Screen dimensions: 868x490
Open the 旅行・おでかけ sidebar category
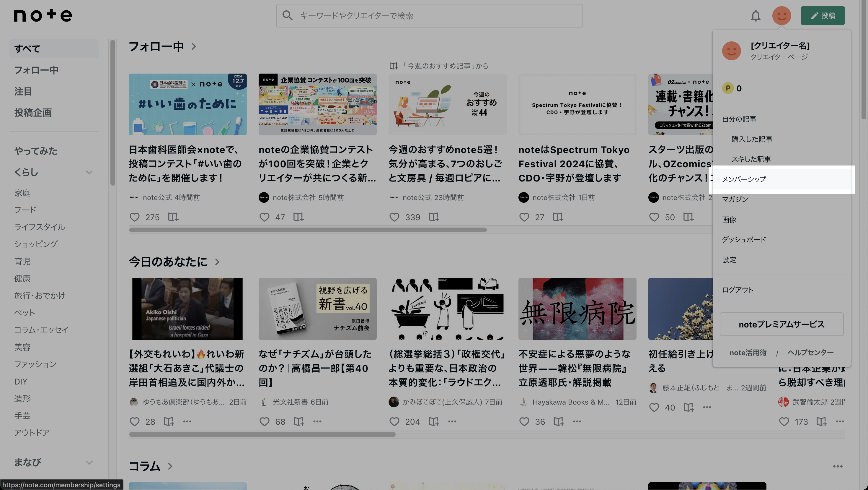(40, 296)
